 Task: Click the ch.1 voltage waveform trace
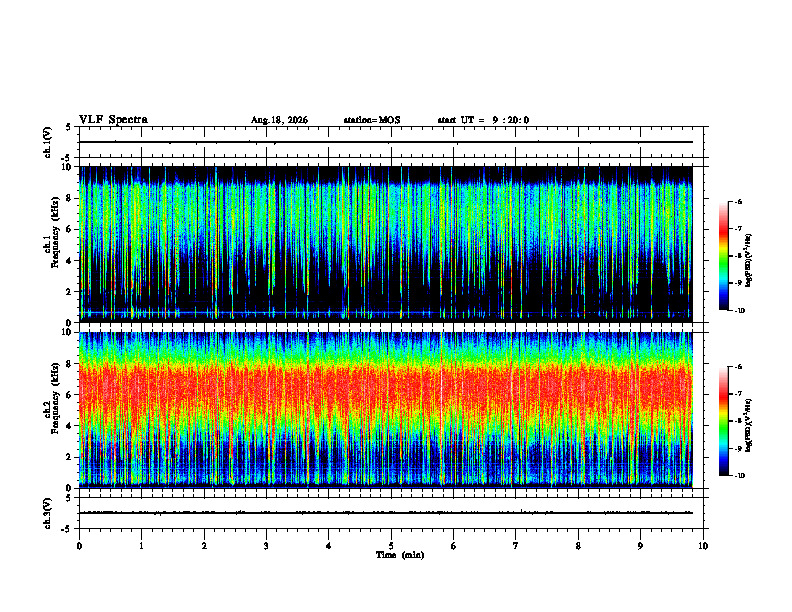386,142
